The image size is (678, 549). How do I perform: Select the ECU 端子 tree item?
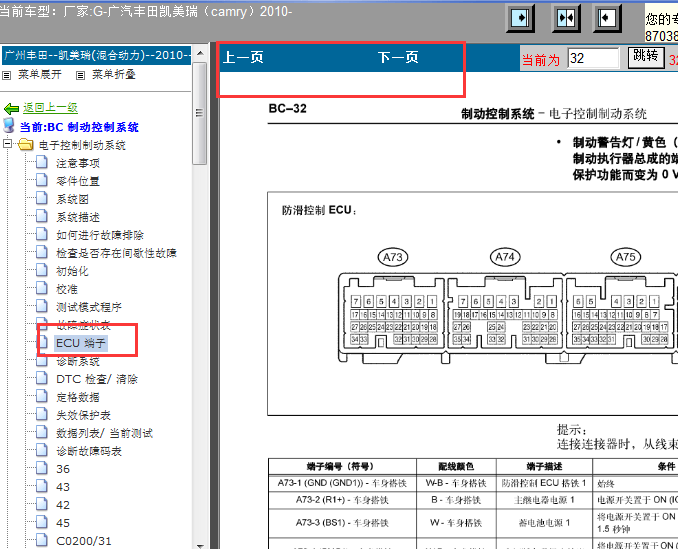tap(81, 343)
